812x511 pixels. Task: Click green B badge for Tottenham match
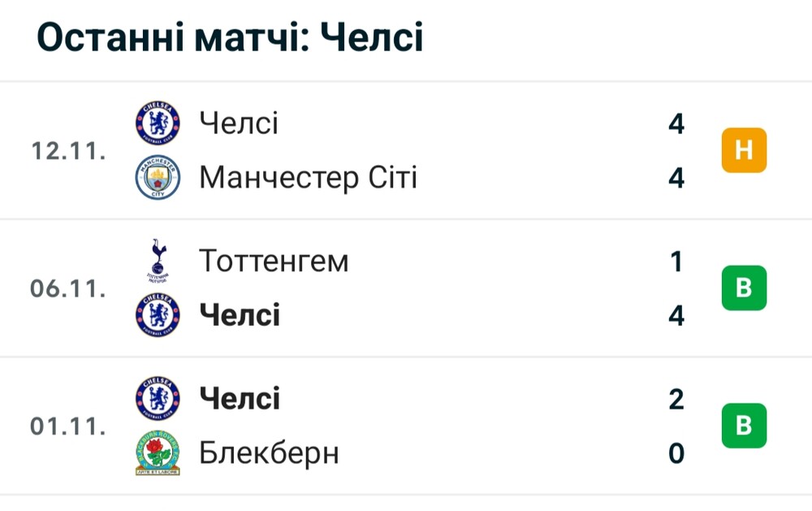tap(744, 288)
